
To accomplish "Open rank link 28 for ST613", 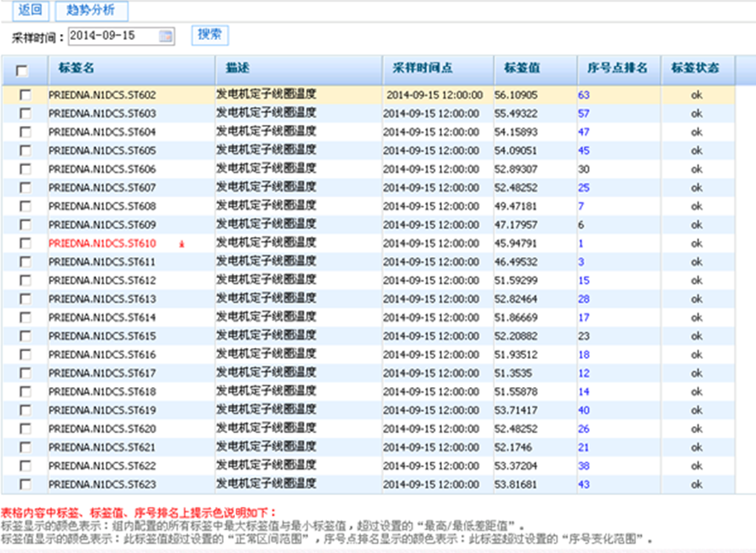I will [584, 299].
